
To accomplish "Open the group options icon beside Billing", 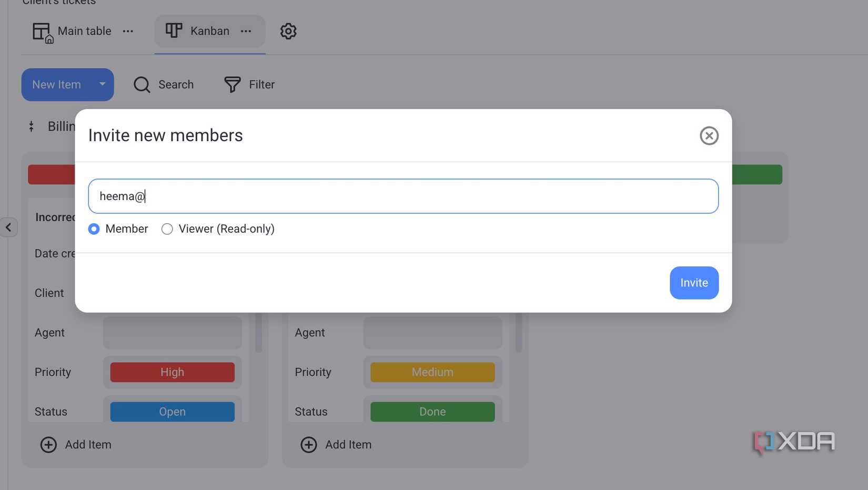I will tap(32, 126).
